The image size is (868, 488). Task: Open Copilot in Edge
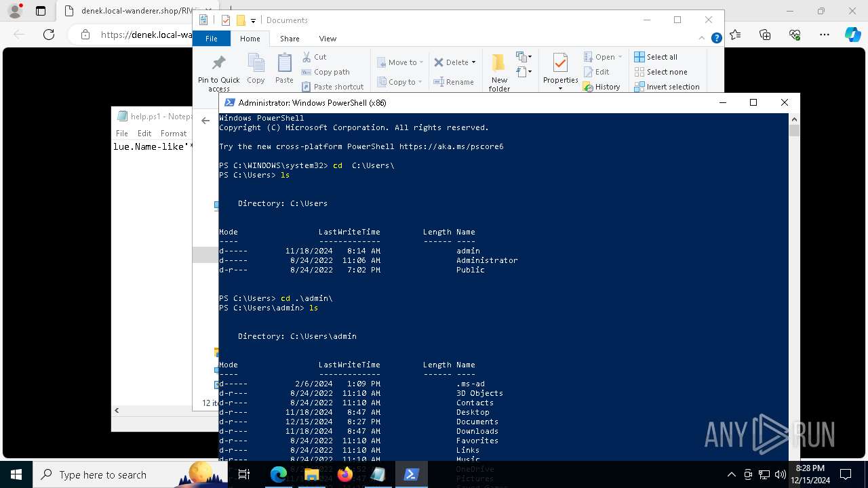(x=852, y=35)
